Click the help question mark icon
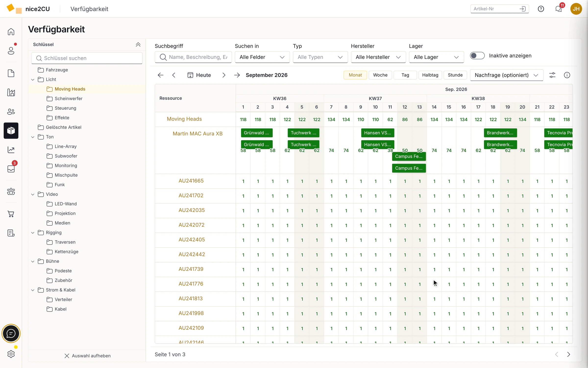The width and height of the screenshot is (588, 368). click(x=541, y=9)
